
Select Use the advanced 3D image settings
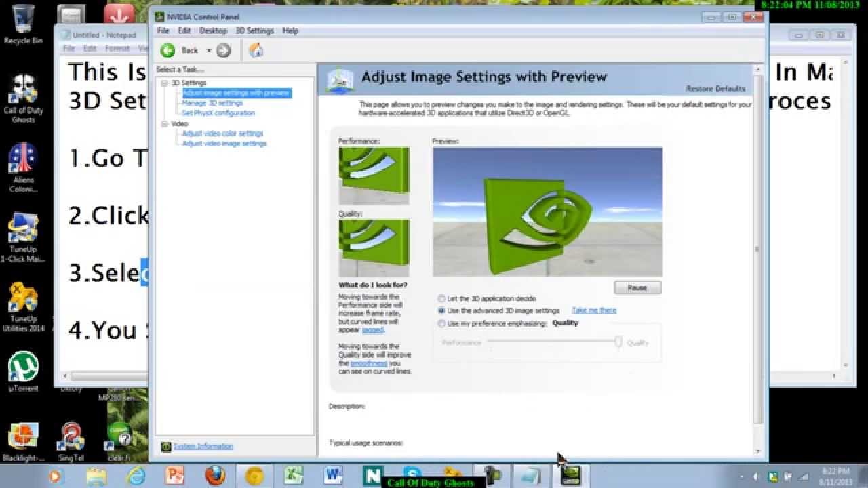(498, 310)
